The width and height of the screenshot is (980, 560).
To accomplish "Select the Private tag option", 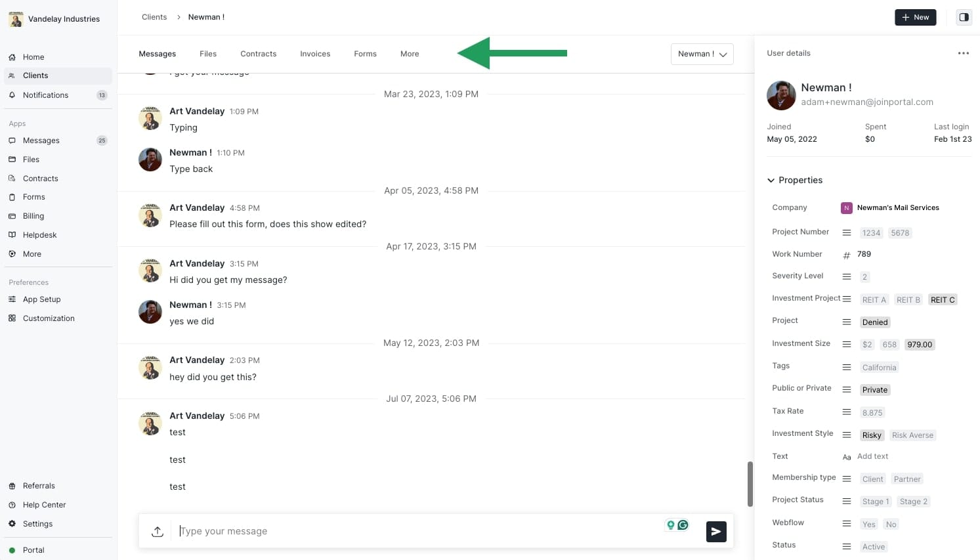I will coord(874,390).
